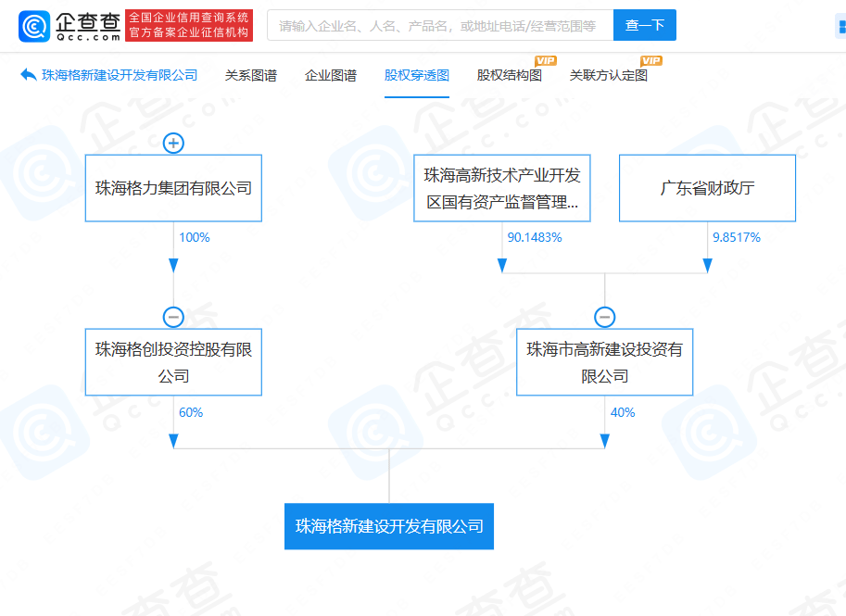Switch to the 企业图谱 tab
Screen dimensions: 846x616
(331, 76)
